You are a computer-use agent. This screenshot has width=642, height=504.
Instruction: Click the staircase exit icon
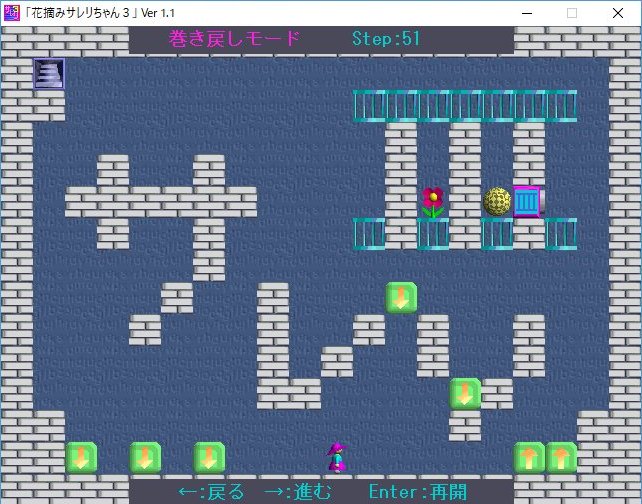click(x=49, y=73)
